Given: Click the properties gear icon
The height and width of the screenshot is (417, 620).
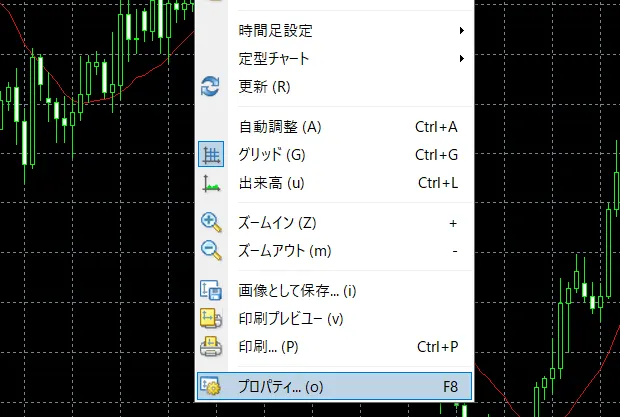Looking at the screenshot, I should pos(211,386).
